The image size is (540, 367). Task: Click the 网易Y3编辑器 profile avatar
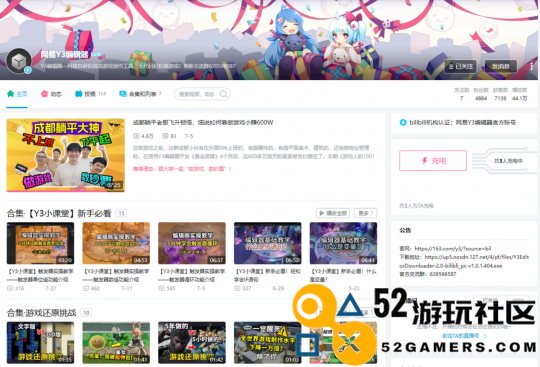(19, 61)
